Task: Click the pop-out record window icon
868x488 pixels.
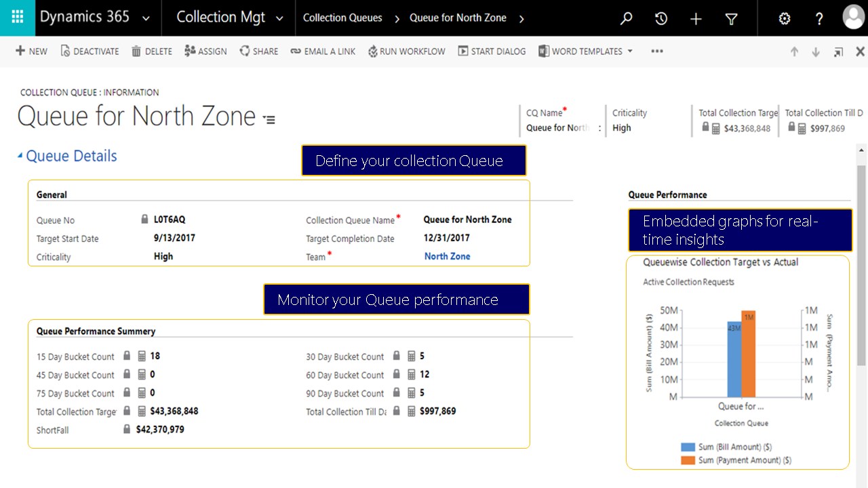Action: click(839, 52)
